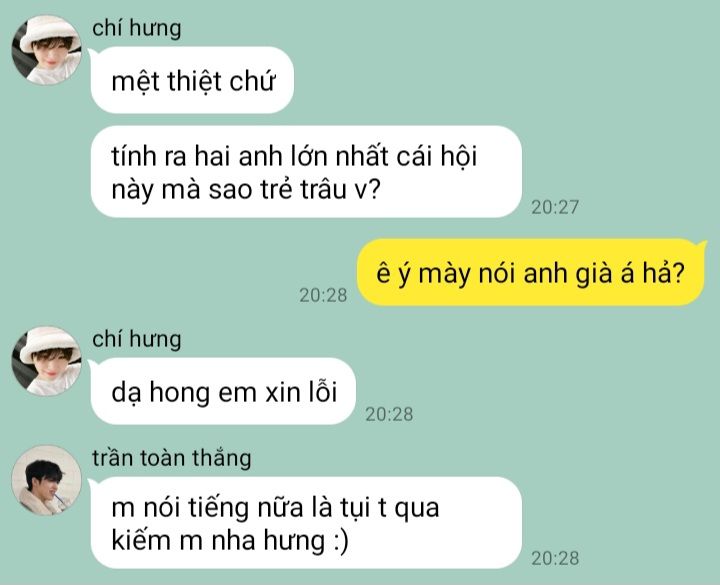Click the sender name 'trần toàn thắng'
Image resolution: width=720 pixels, height=585 pixels.
[x=172, y=458]
